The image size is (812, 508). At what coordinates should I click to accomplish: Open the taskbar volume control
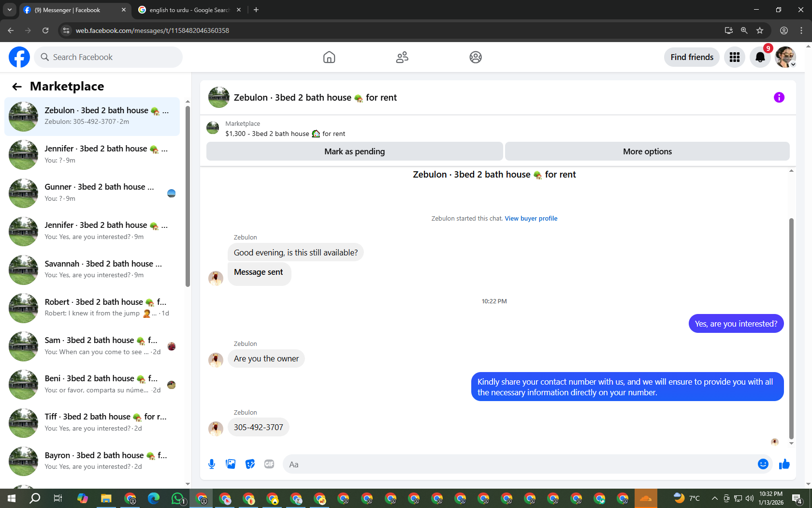tap(750, 498)
